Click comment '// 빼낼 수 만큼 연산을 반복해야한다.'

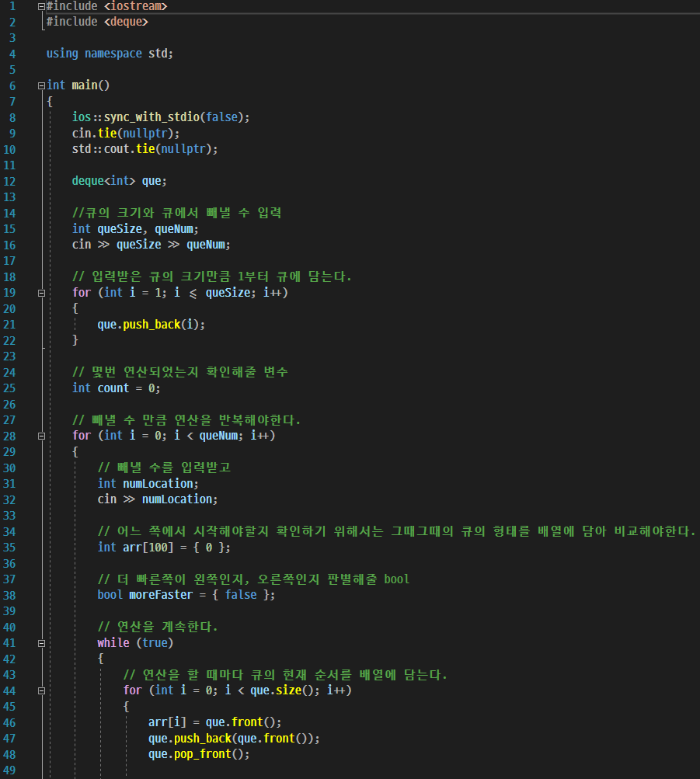(186, 420)
